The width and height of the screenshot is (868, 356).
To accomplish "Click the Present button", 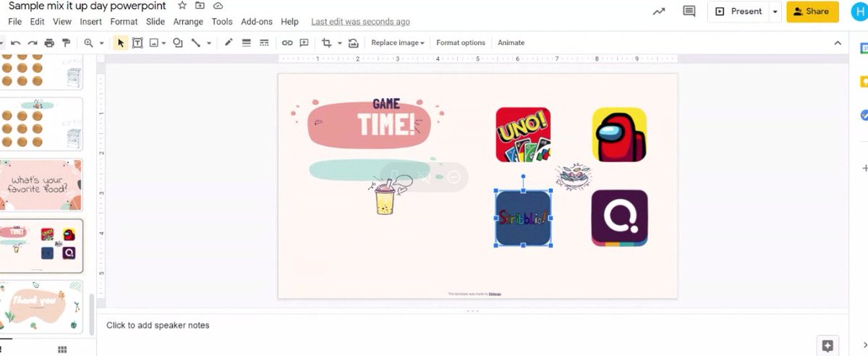I will pyautogui.click(x=739, y=12).
